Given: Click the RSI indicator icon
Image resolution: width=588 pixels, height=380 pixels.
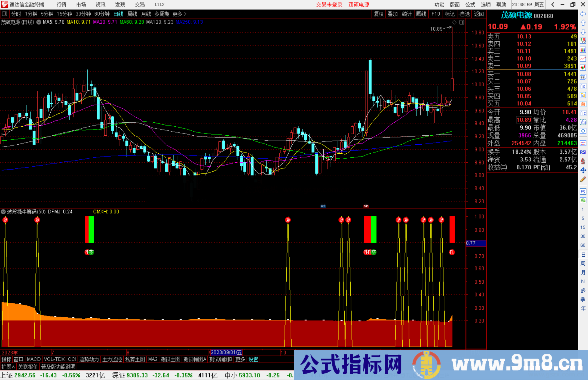Looking at the screenshot, I should click(x=583, y=152).
